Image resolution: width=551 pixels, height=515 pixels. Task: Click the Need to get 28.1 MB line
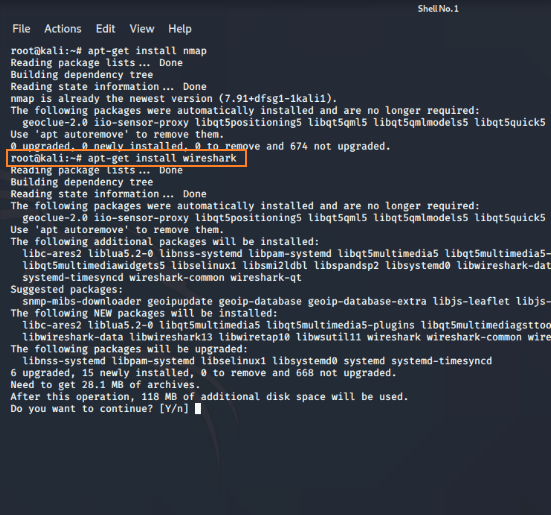point(105,385)
